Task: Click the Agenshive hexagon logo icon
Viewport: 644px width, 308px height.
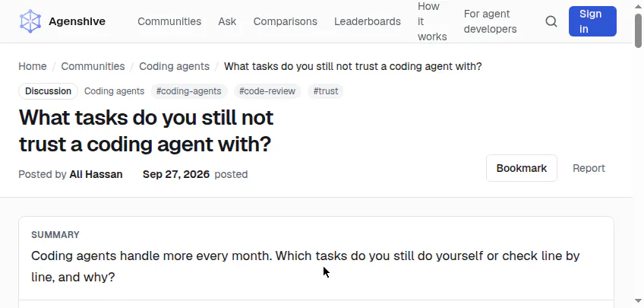Action: tap(30, 21)
